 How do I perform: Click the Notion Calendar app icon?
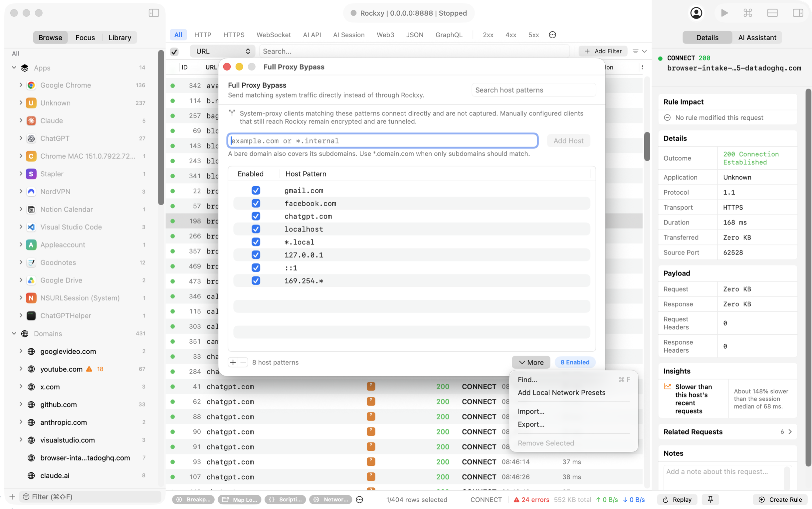click(x=31, y=209)
